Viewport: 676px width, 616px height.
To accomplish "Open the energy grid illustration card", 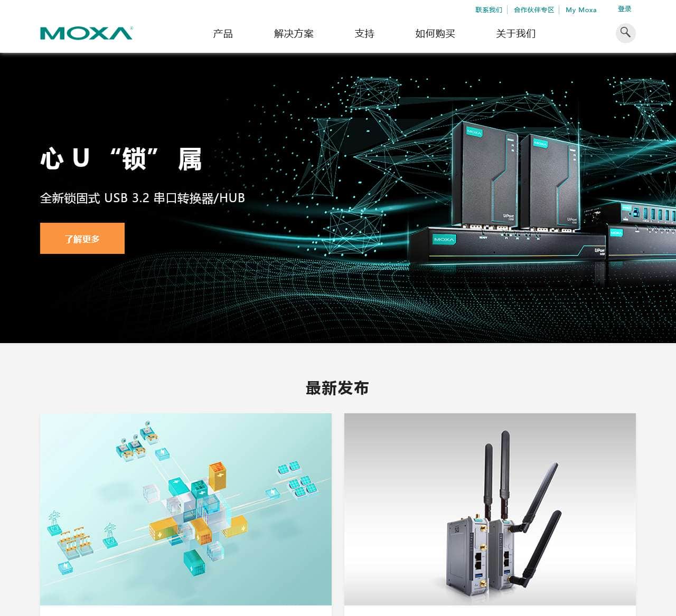I will (x=186, y=509).
